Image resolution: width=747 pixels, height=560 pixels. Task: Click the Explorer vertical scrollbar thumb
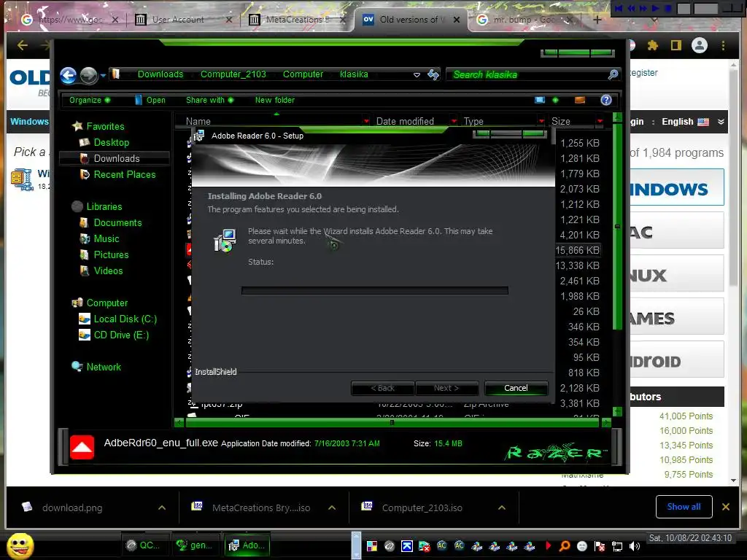(617, 226)
